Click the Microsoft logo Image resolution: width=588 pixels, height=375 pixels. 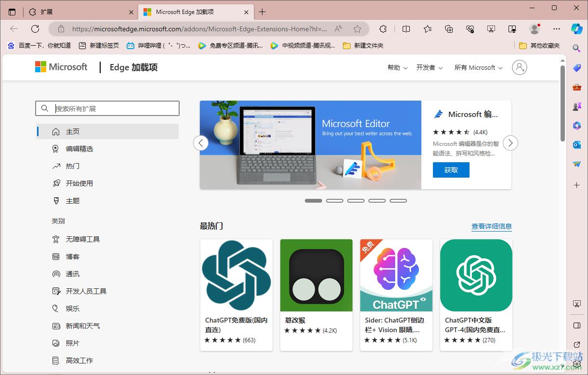pos(61,67)
